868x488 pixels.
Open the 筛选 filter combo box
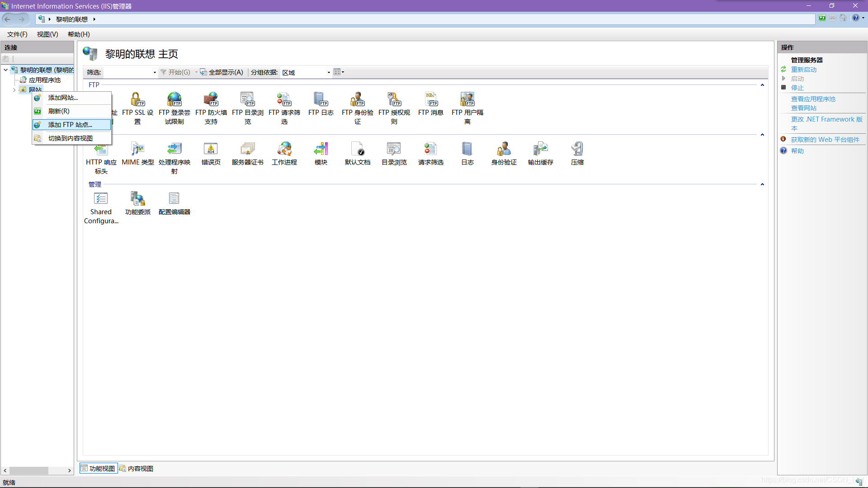[x=130, y=72]
